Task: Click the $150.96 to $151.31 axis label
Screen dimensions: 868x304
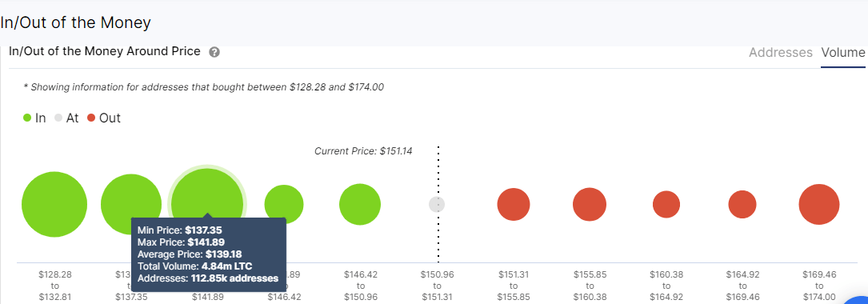Action: click(437, 285)
